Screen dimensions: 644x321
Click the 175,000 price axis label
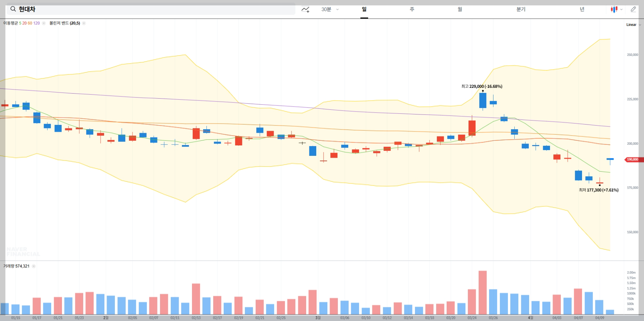coord(632,188)
